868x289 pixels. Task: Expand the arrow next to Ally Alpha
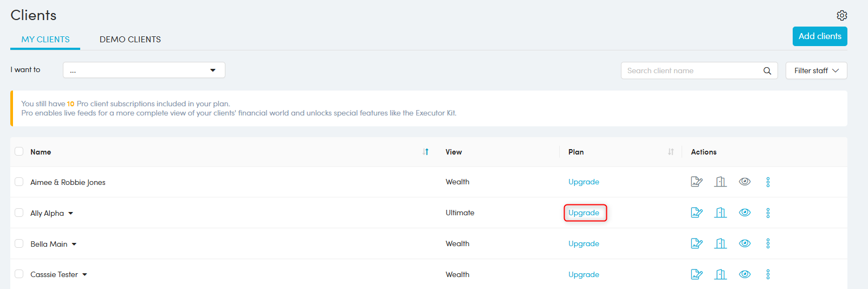tap(71, 214)
